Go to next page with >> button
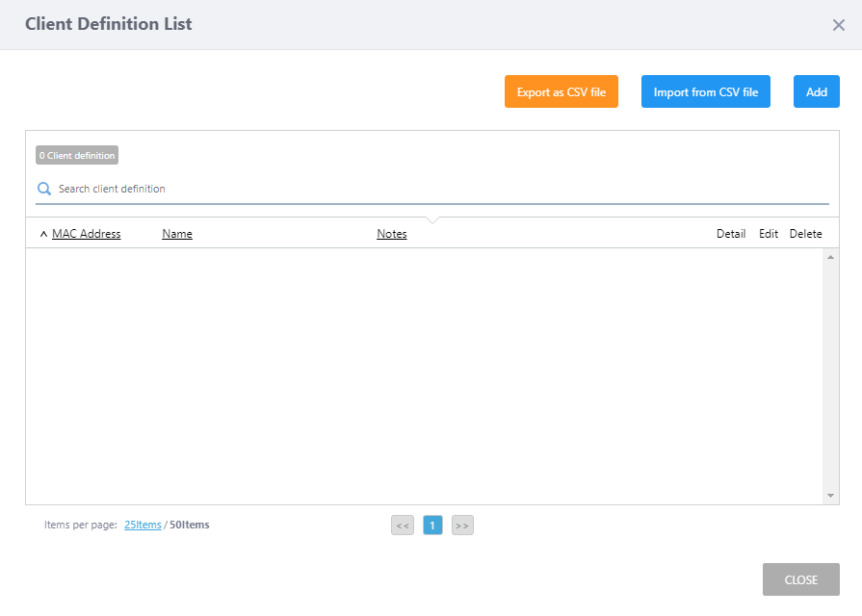Image resolution: width=862 pixels, height=616 pixels. (462, 526)
